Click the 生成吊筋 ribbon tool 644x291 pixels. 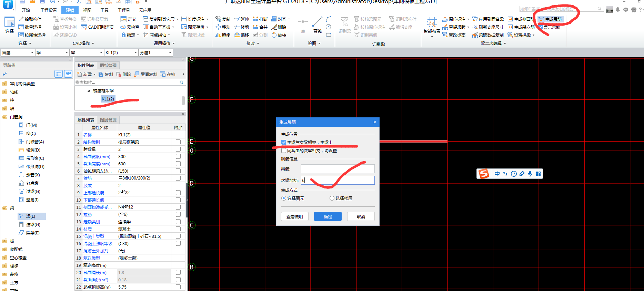tap(550, 19)
